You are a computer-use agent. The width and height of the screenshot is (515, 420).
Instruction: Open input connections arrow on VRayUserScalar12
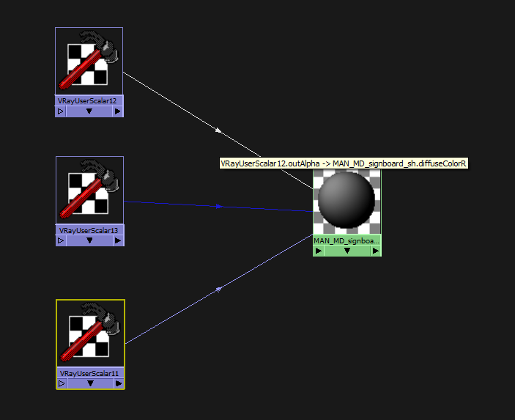click(x=61, y=111)
